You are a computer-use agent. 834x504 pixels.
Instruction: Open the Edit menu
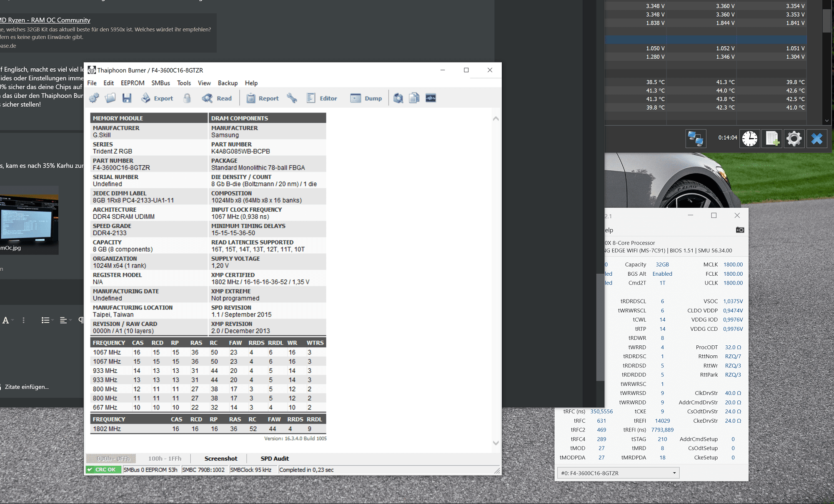pos(109,83)
